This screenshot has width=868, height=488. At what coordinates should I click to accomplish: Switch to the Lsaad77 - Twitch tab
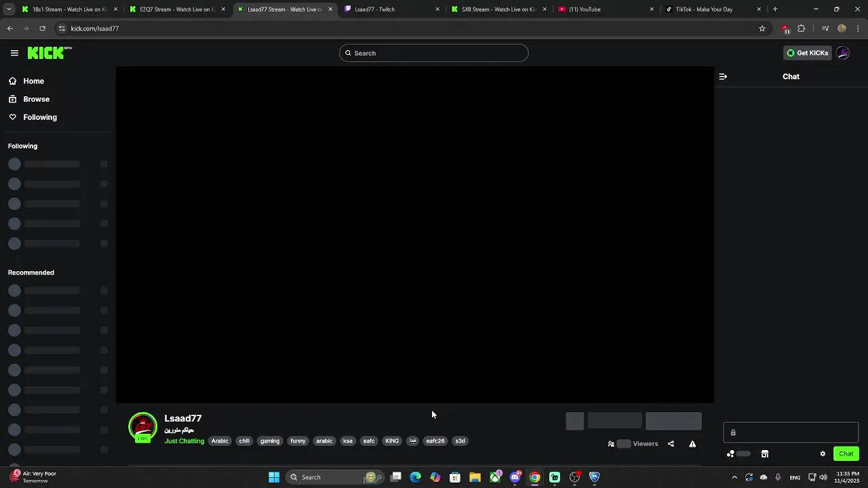click(392, 9)
